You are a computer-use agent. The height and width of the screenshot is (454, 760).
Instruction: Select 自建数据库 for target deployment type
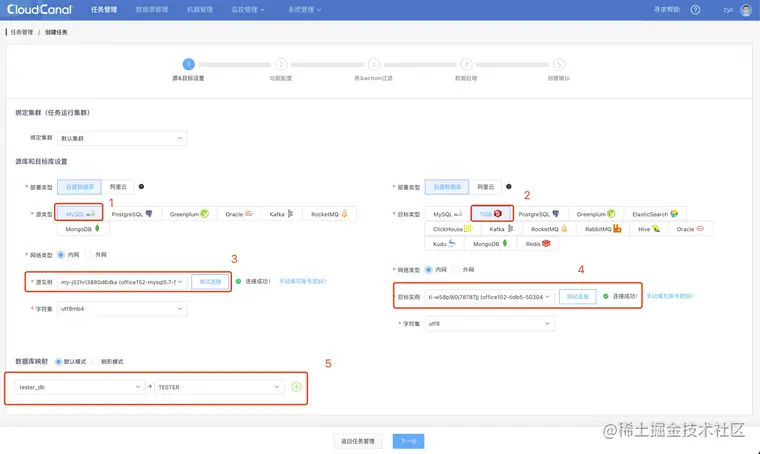tap(447, 187)
